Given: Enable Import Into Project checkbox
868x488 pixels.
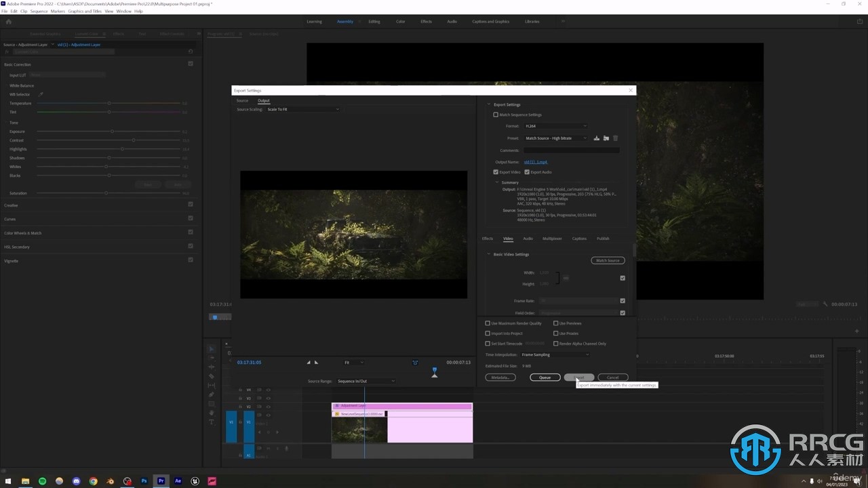Looking at the screenshot, I should pyautogui.click(x=488, y=333).
